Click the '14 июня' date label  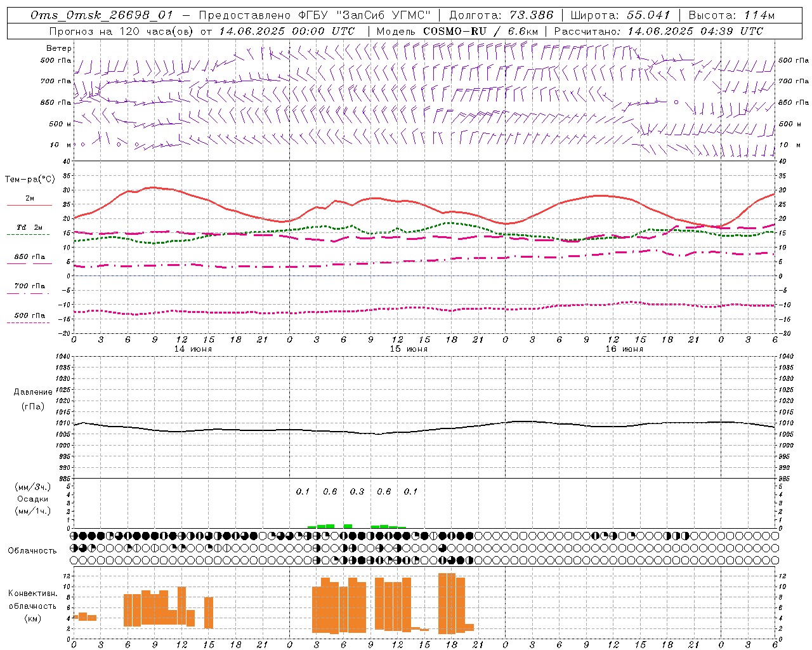193,349
